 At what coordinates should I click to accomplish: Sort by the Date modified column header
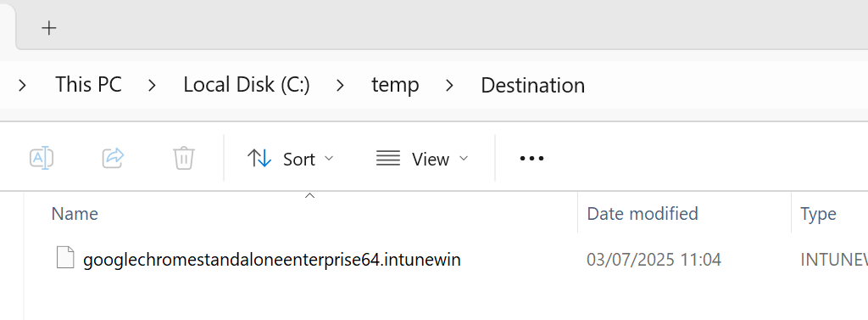click(643, 214)
